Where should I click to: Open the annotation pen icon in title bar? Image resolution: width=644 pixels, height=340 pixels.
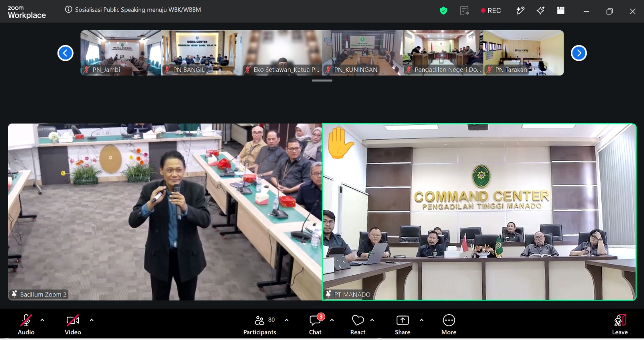520,10
